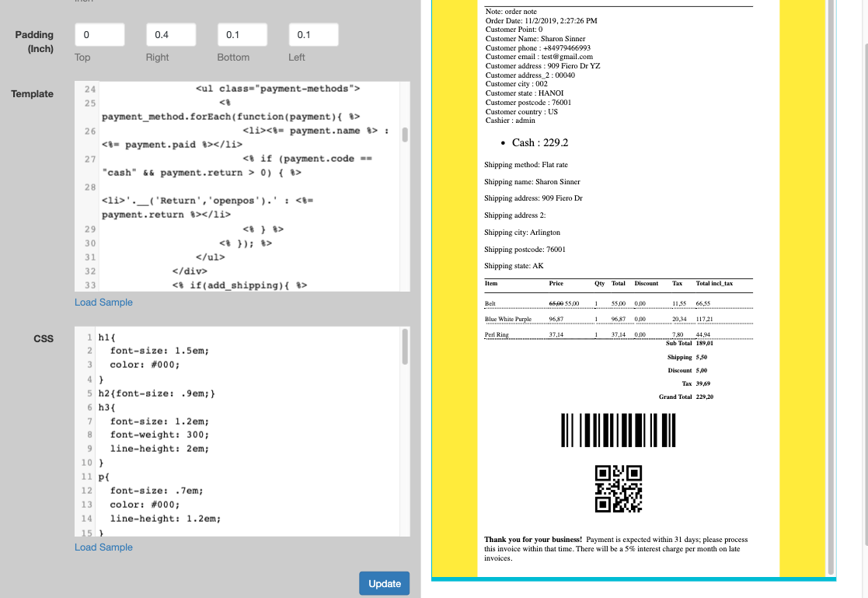Image resolution: width=868 pixels, height=598 pixels.
Task: Click into the Left padding input
Action: [313, 35]
